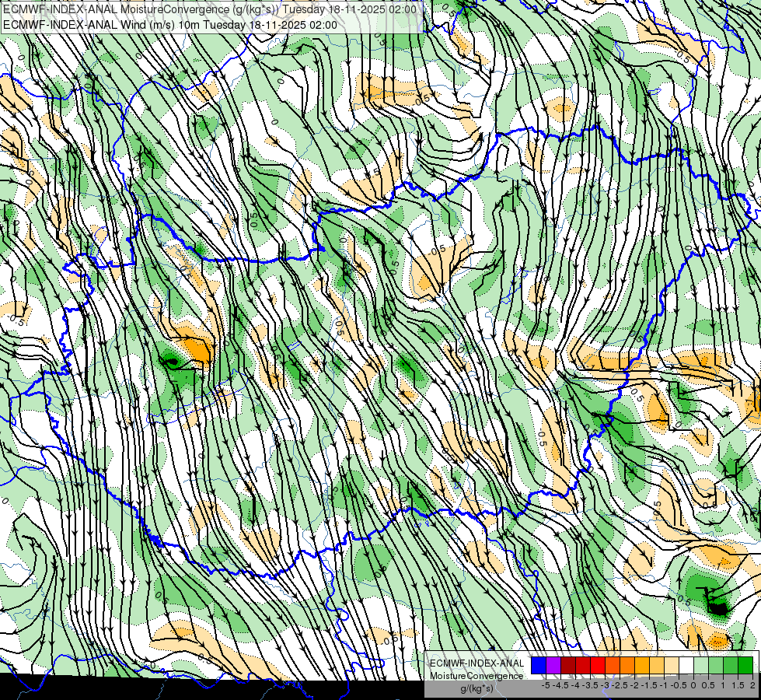Click the legend swatch between -2.5 and -2

pos(627,666)
